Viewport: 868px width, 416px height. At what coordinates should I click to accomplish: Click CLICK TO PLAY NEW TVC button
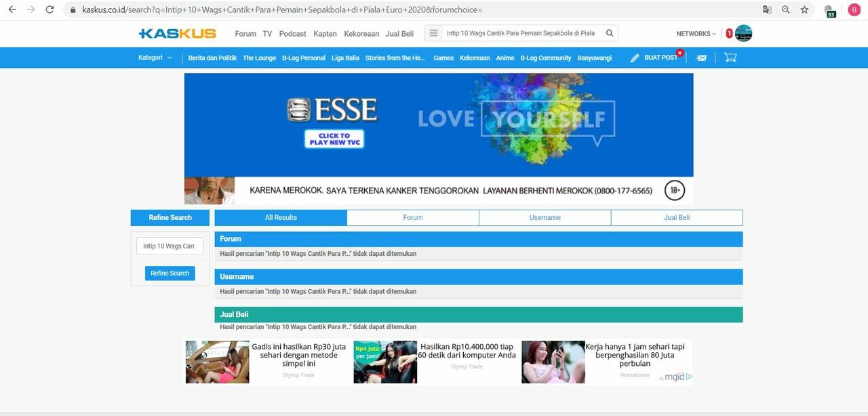point(334,138)
